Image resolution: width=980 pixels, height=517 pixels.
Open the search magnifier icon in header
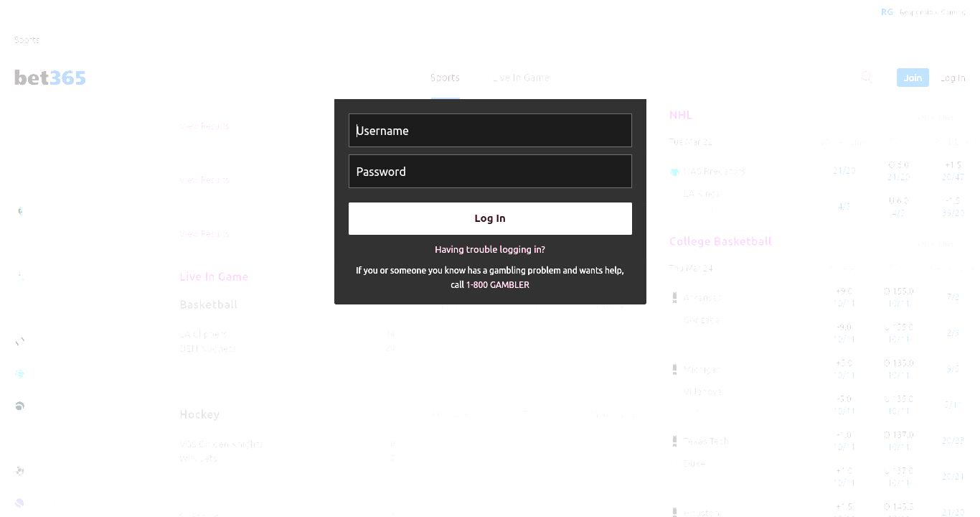[x=867, y=77]
